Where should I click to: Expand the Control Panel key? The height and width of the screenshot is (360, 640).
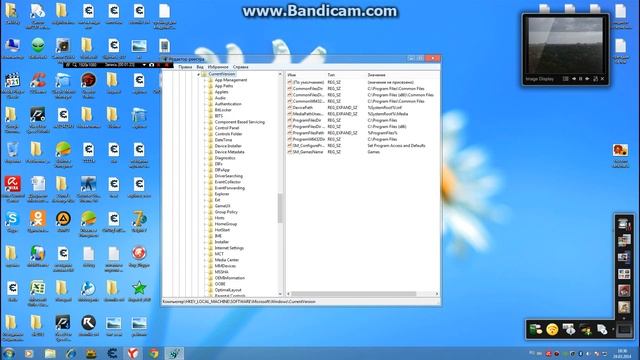(205, 128)
